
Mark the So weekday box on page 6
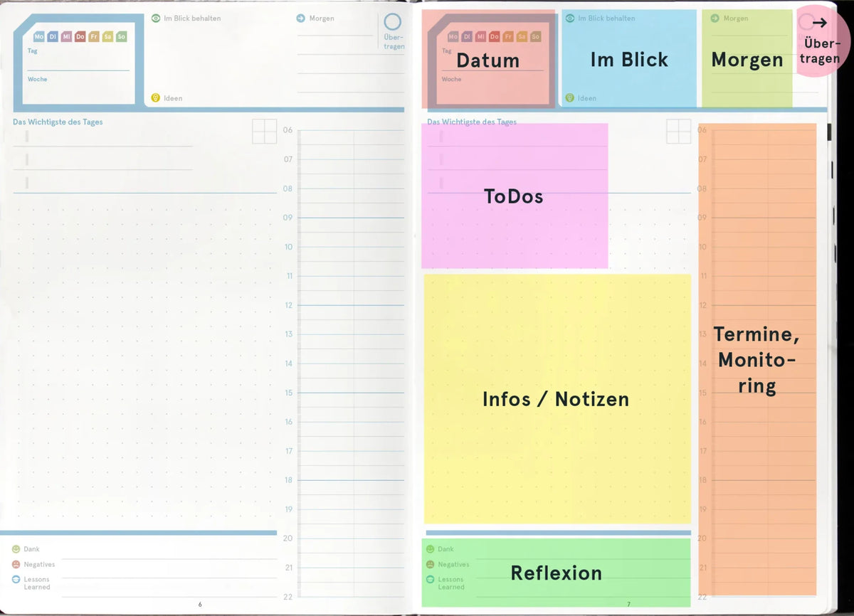coord(122,36)
